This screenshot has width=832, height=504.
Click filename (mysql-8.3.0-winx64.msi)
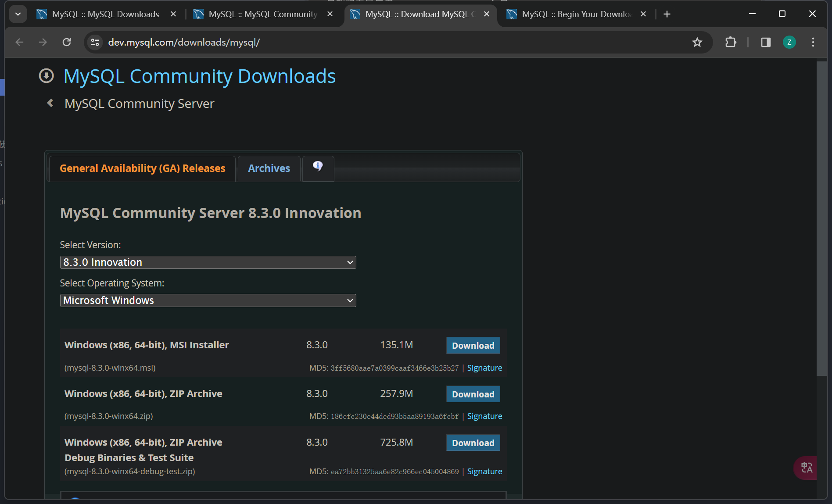click(x=110, y=368)
